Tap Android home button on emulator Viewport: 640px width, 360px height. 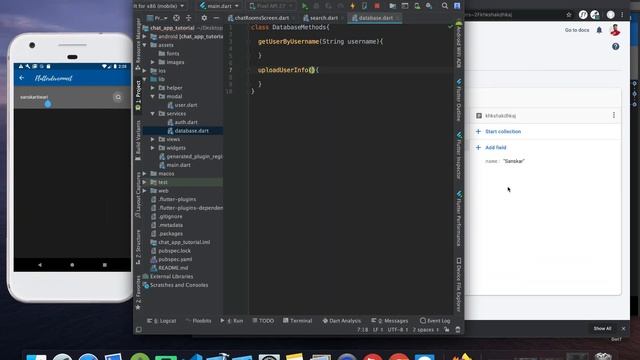pos(72,265)
